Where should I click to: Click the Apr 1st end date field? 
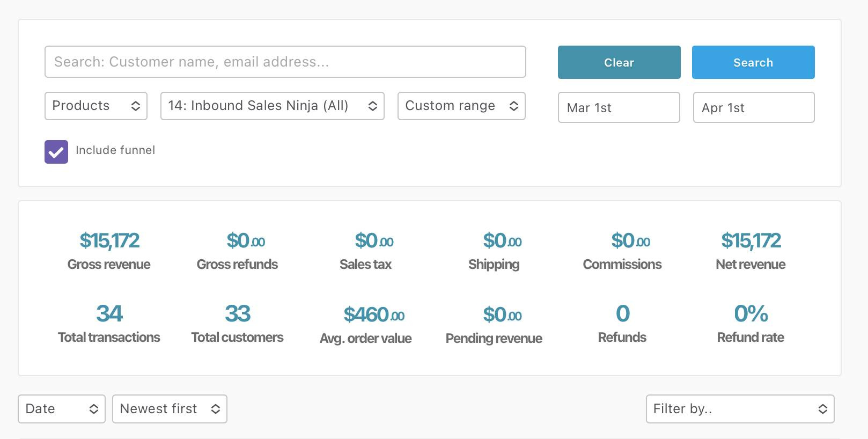click(x=753, y=107)
